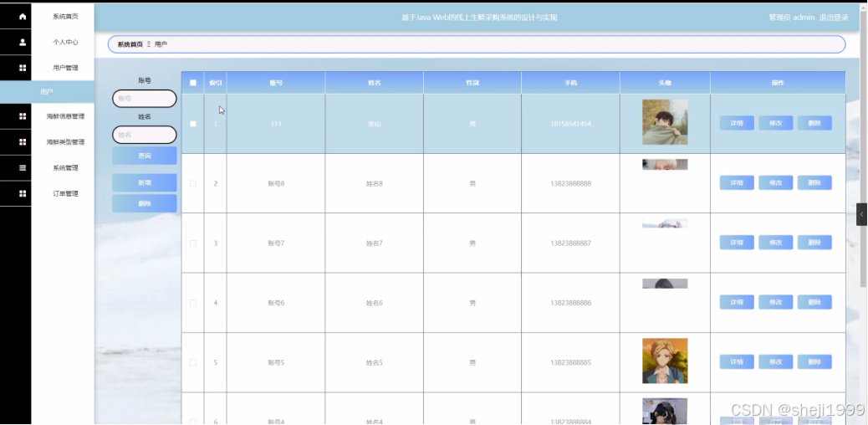Click 删除 for user 111
The height and width of the screenshot is (425, 868).
[x=814, y=123]
